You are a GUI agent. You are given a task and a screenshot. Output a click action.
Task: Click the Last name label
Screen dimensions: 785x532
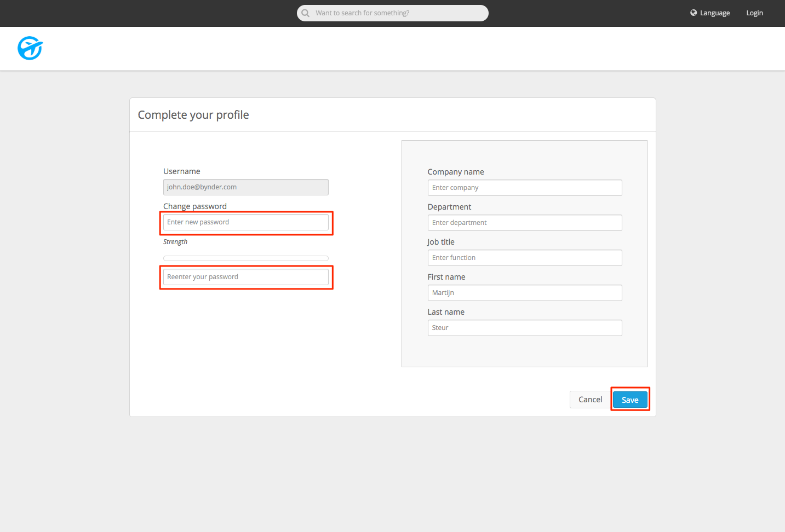pyautogui.click(x=446, y=312)
